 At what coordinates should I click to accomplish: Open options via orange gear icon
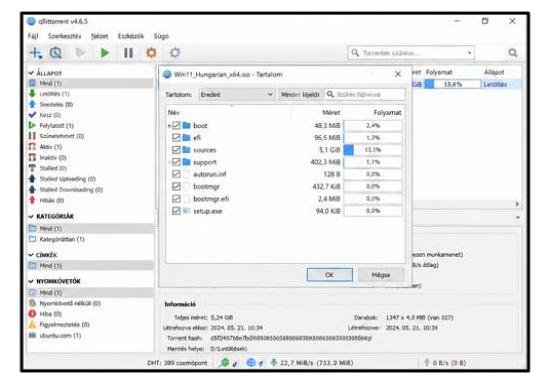(x=151, y=53)
